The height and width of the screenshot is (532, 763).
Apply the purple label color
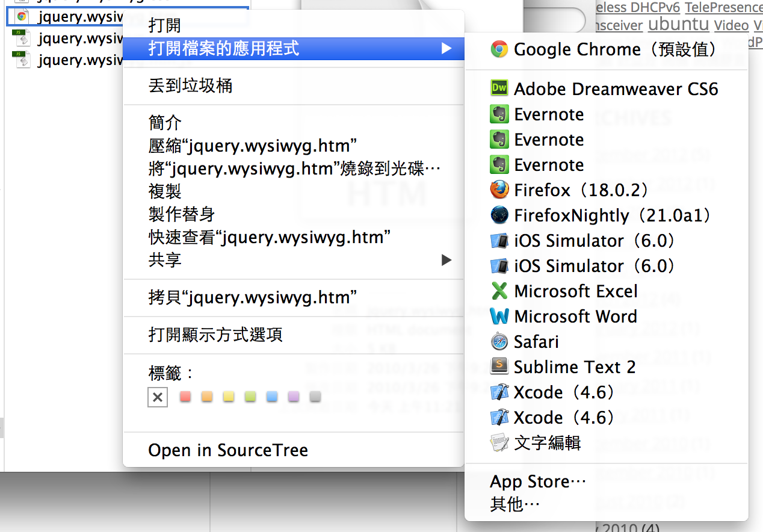point(294,397)
